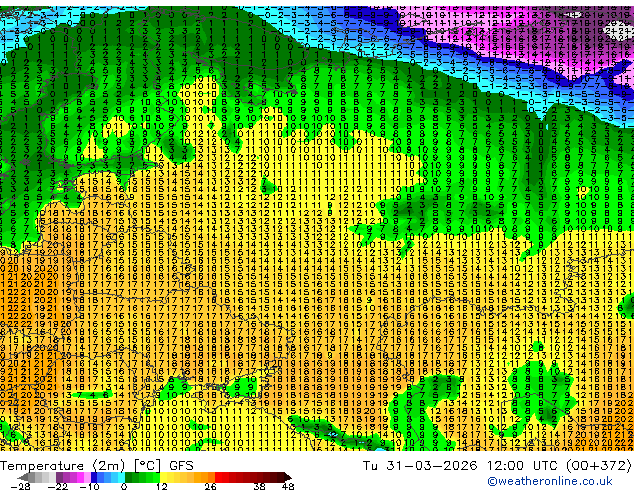Select the cyan legend color swatch
This screenshot has width=634, height=490.
[121, 477]
